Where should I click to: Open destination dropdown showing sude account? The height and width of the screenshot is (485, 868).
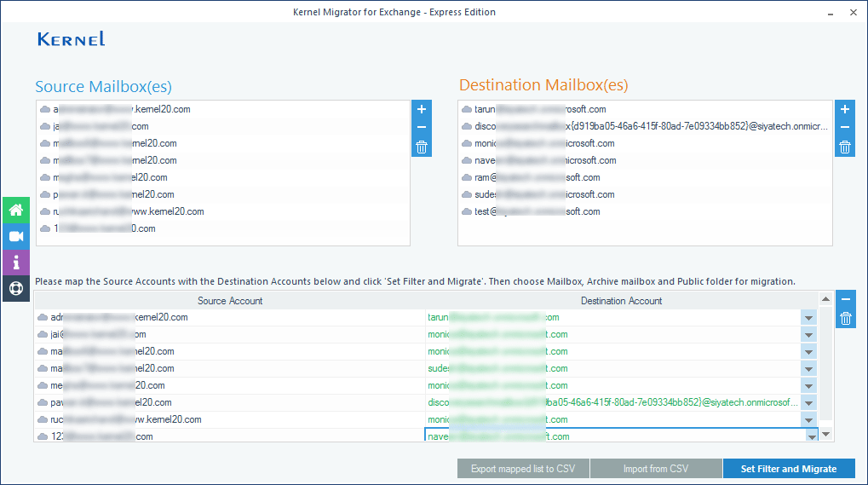point(808,369)
